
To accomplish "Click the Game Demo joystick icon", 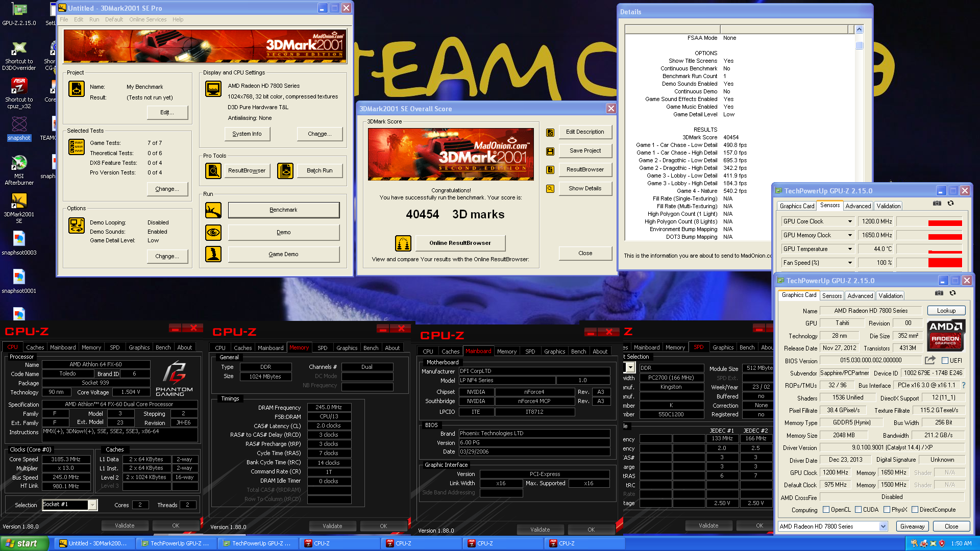I will pos(213,254).
